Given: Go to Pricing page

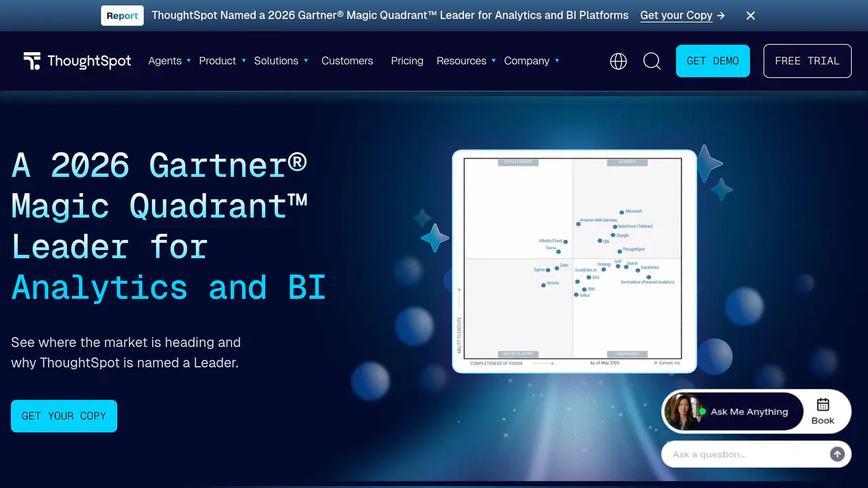Looking at the screenshot, I should coord(407,61).
